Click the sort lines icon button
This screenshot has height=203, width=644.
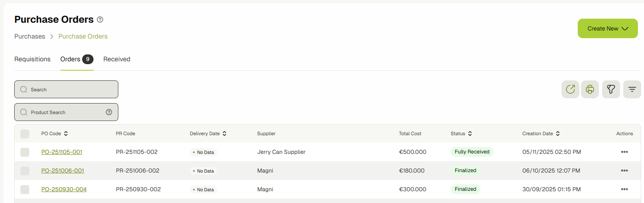point(632,89)
